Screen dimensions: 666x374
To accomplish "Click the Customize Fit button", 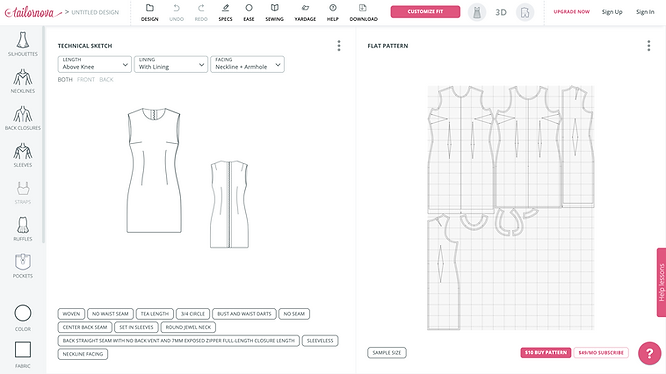I will (x=425, y=11).
